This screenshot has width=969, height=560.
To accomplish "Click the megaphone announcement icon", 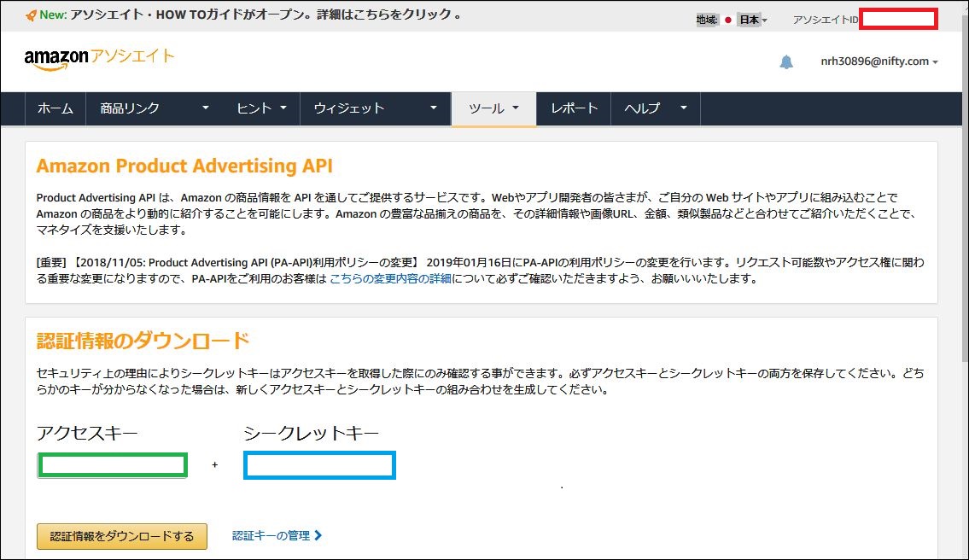I will (x=31, y=15).
